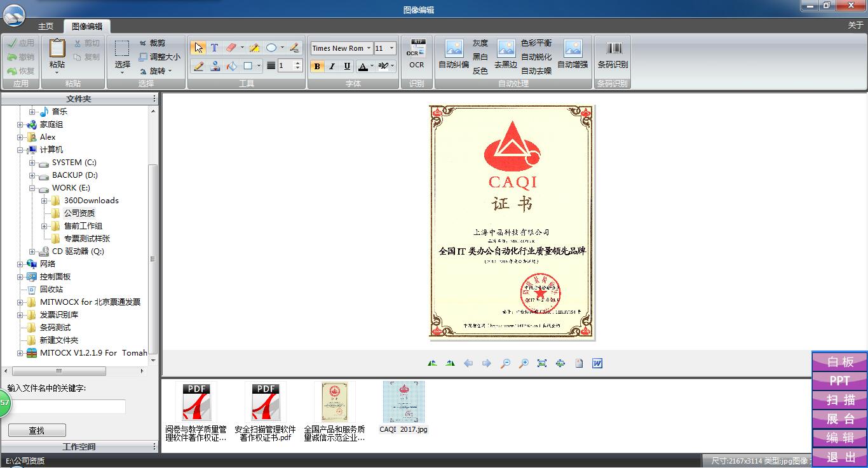Screen dimensions: 868x468
Task: Expand the 360Downloads folder
Action: tap(44, 201)
